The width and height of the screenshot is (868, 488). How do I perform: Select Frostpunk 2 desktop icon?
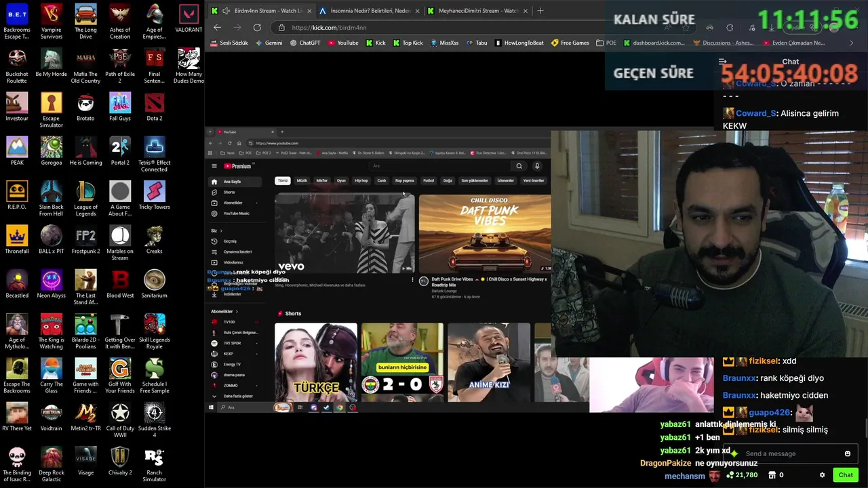85,240
